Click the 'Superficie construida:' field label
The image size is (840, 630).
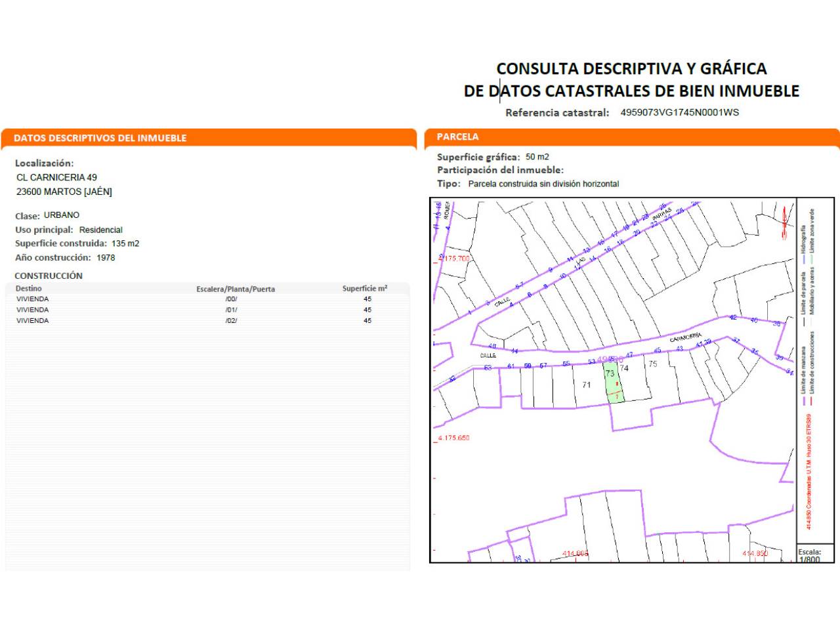coord(61,243)
